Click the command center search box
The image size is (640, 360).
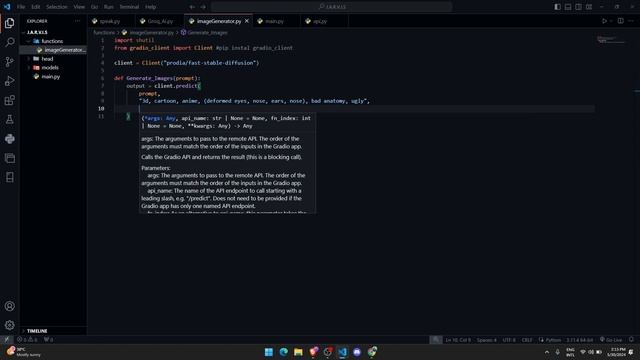click(x=331, y=7)
